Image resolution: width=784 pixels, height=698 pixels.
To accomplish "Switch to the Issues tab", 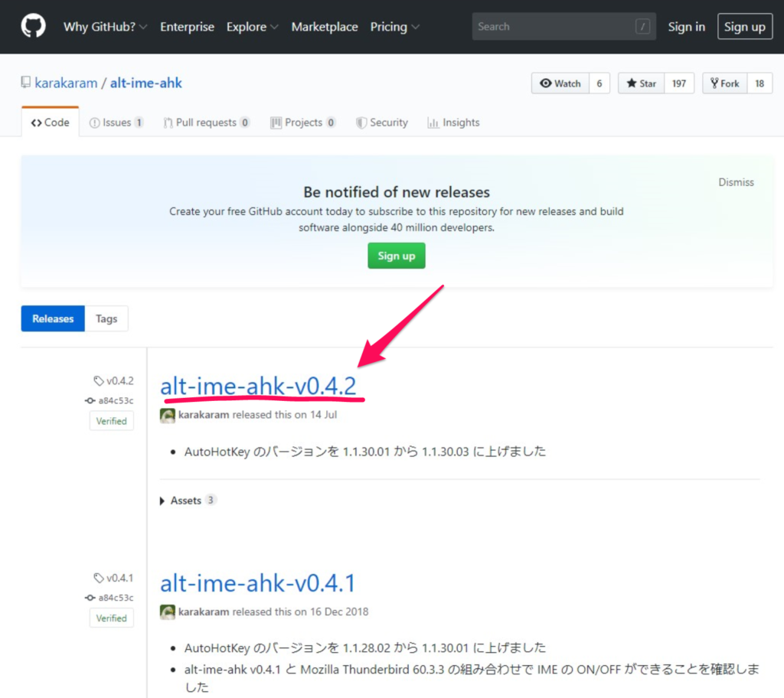I will coord(116,122).
